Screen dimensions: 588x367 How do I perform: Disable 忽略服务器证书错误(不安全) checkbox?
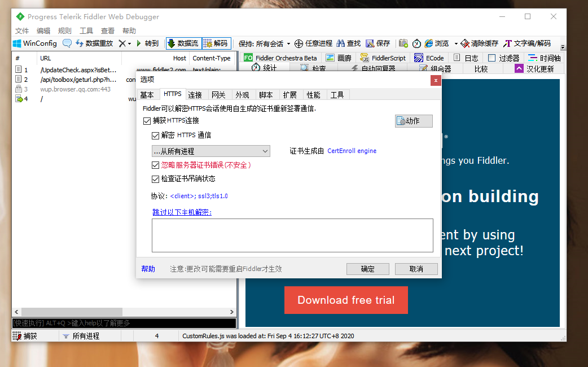click(x=155, y=165)
